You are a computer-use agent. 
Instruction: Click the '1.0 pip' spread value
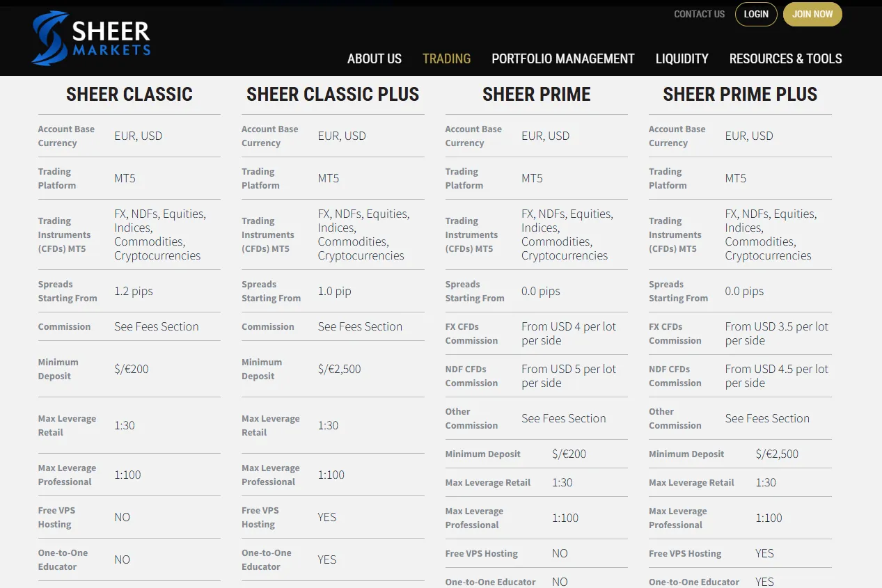335,291
